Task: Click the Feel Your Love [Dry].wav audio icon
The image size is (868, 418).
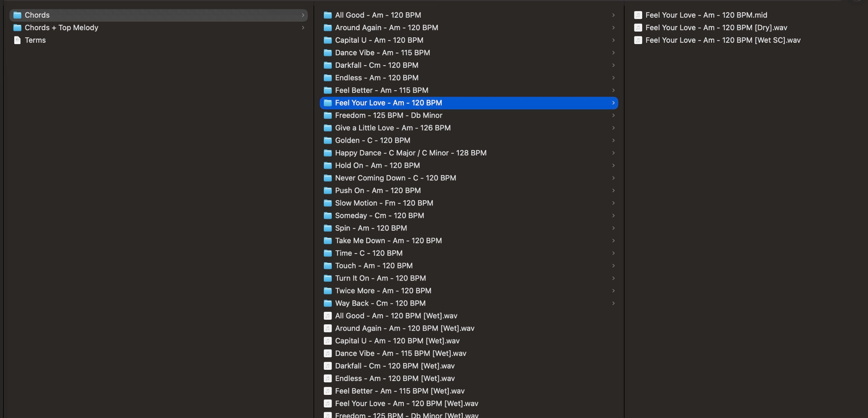Action: 638,27
